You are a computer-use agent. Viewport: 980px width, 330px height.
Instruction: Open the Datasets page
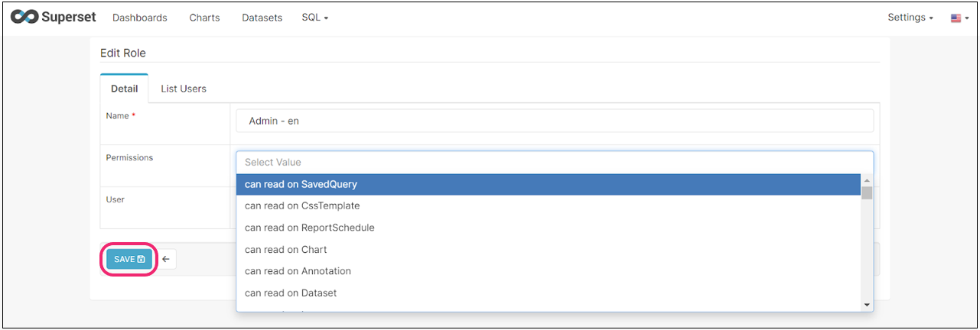262,18
